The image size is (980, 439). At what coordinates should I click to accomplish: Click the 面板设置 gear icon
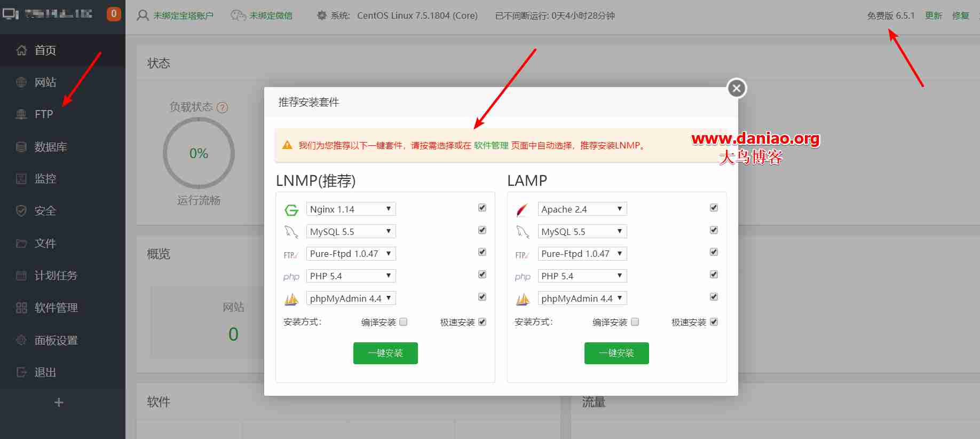[x=21, y=340]
